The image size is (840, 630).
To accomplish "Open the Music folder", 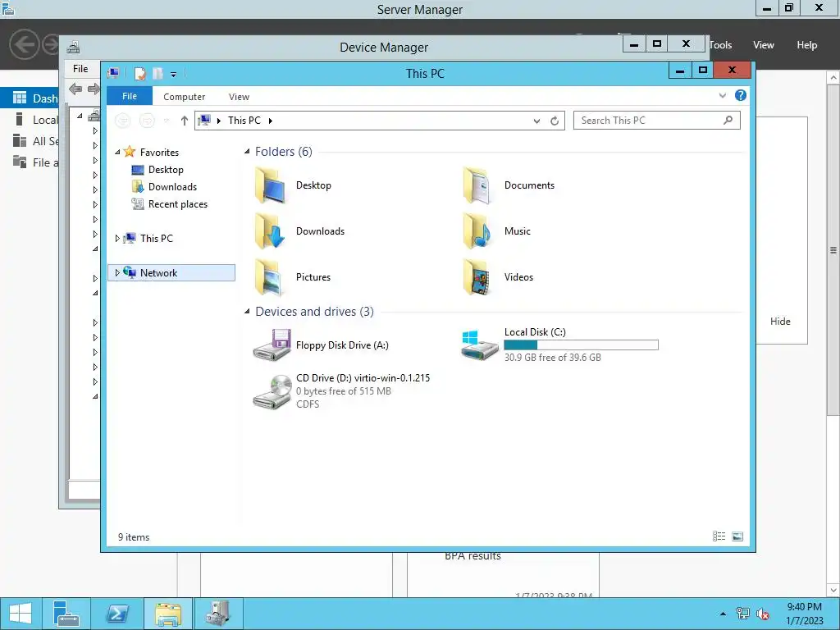I will (x=496, y=231).
